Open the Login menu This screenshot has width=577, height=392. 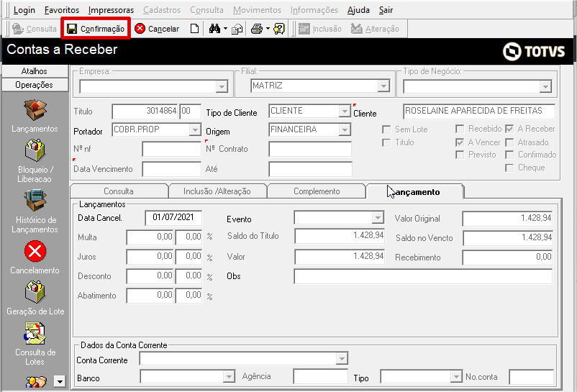[x=24, y=10]
